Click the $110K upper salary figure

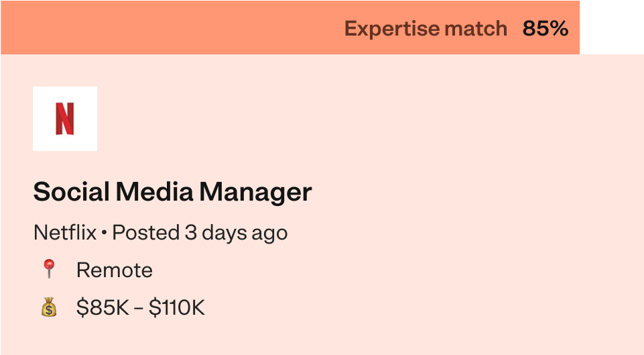point(177,307)
